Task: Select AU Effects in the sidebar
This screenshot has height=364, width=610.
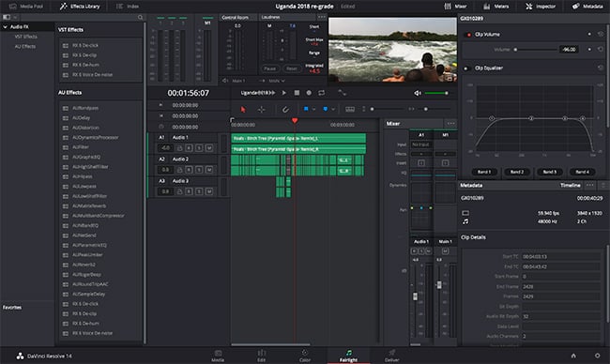Action: [x=25, y=46]
